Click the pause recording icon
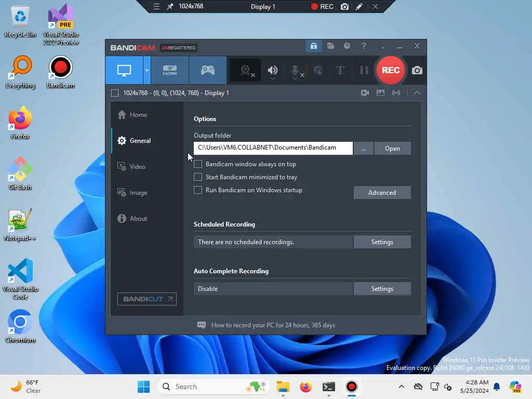The height and width of the screenshot is (399, 532). coord(364,70)
